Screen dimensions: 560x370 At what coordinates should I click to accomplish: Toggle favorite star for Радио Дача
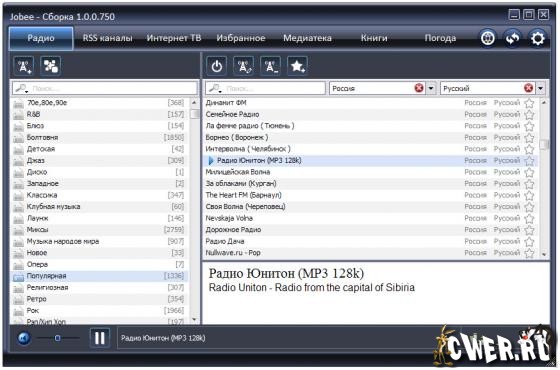pyautogui.click(x=529, y=242)
